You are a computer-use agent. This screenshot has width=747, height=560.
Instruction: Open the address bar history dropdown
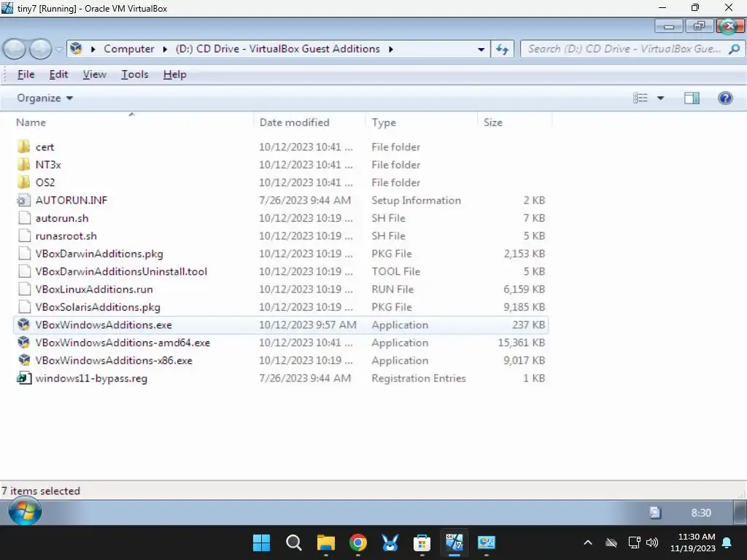(481, 49)
